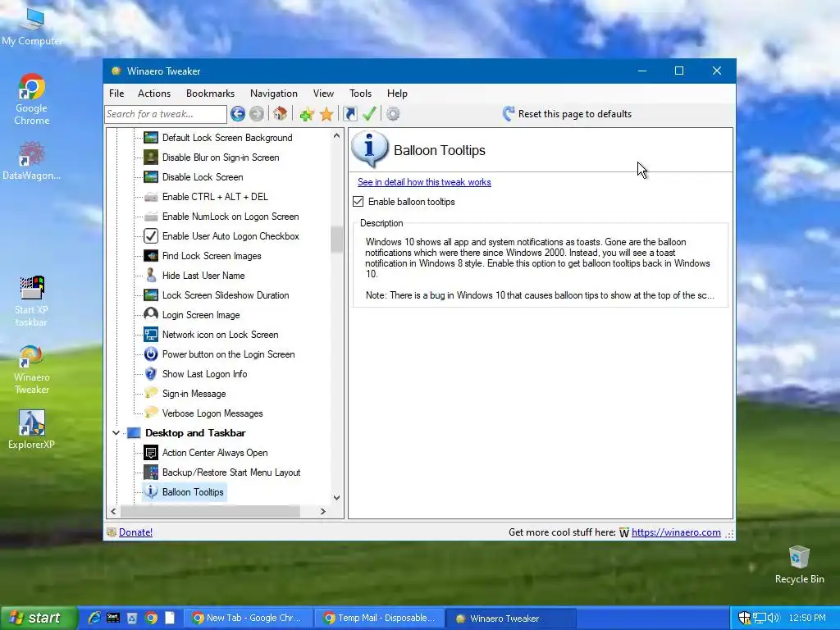This screenshot has height=630, width=840.
Task: Open the ExplorerXP desktop icon
Action: (32, 430)
